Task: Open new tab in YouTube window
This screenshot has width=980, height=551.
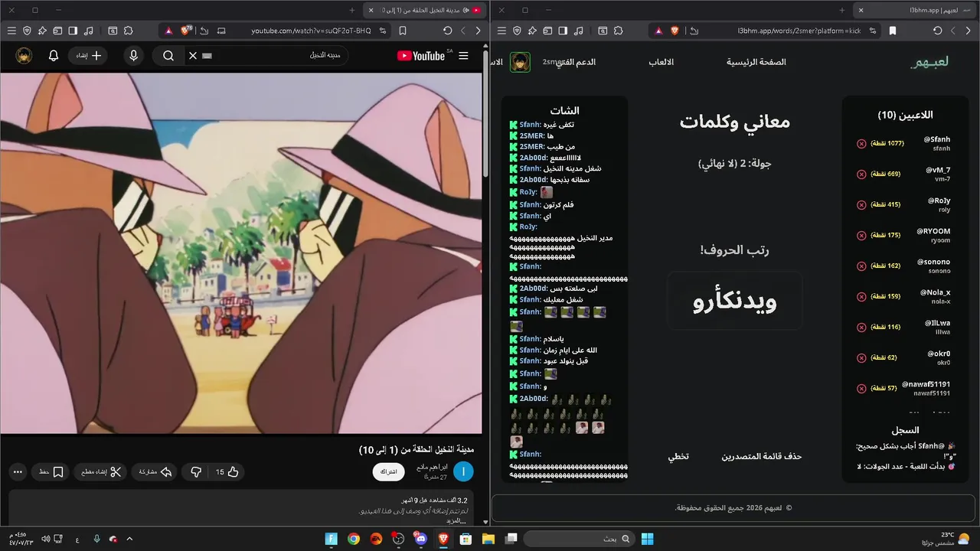Action: pyautogui.click(x=352, y=10)
